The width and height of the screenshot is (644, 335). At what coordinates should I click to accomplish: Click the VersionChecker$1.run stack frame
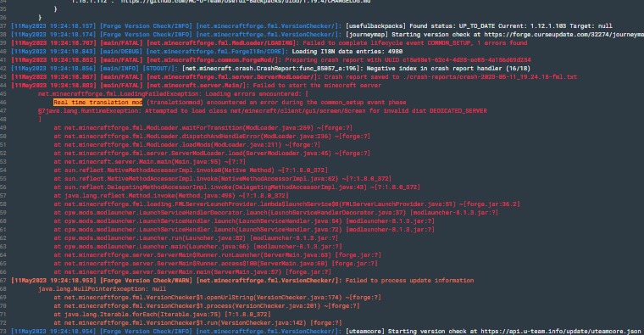pos(197,322)
